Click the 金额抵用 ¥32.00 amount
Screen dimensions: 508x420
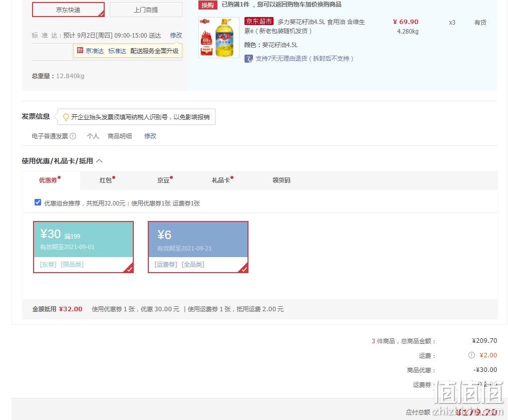tap(71, 309)
